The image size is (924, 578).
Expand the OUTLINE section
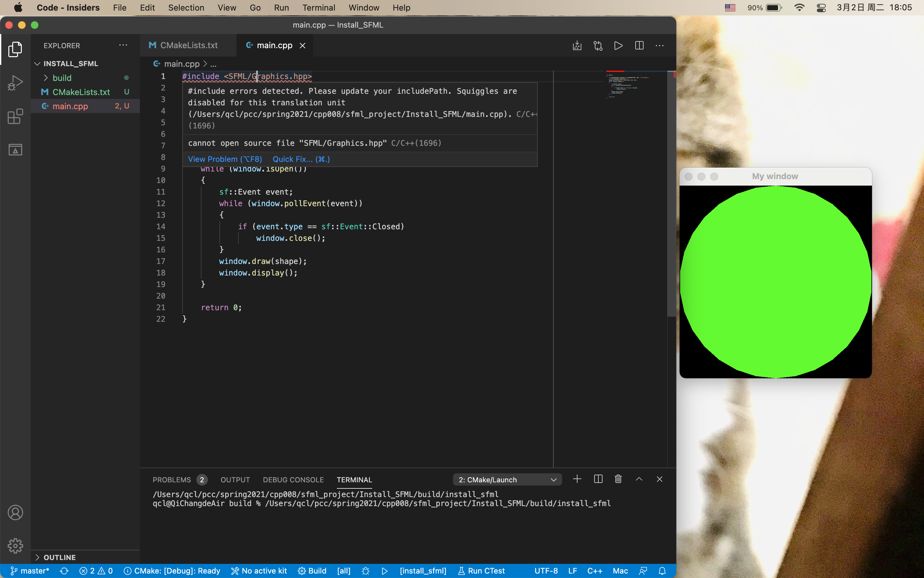pyautogui.click(x=86, y=557)
